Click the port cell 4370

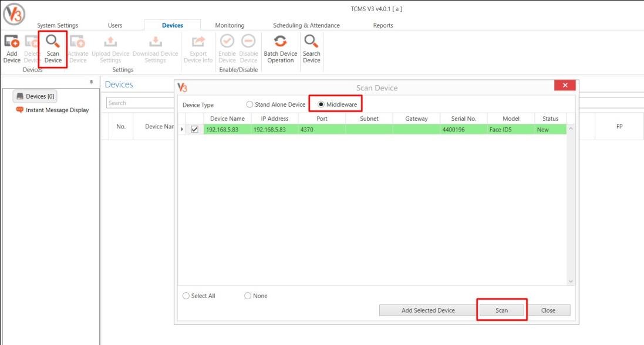click(322, 129)
